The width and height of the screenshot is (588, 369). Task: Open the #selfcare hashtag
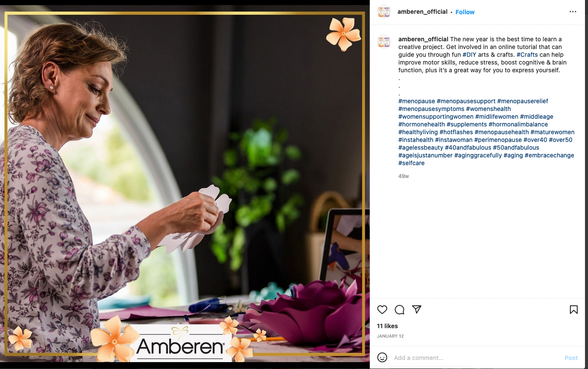coord(412,163)
